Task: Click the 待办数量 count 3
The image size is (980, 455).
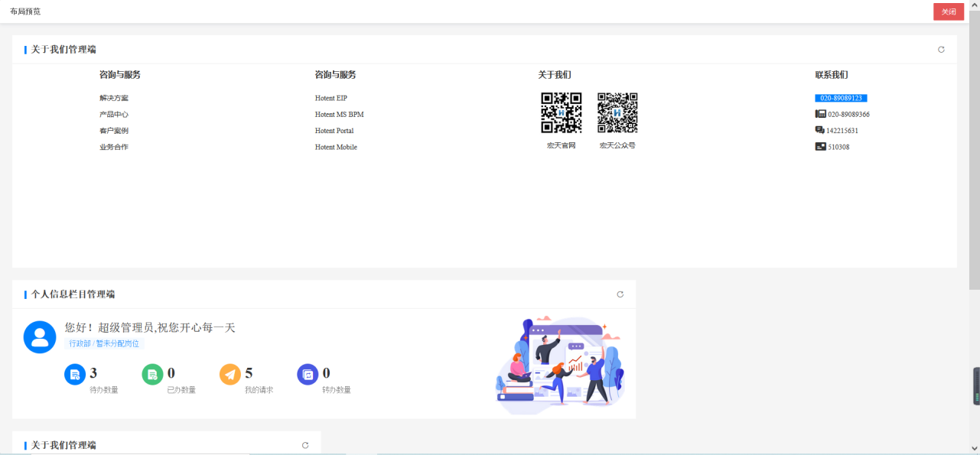Action: pyautogui.click(x=93, y=373)
